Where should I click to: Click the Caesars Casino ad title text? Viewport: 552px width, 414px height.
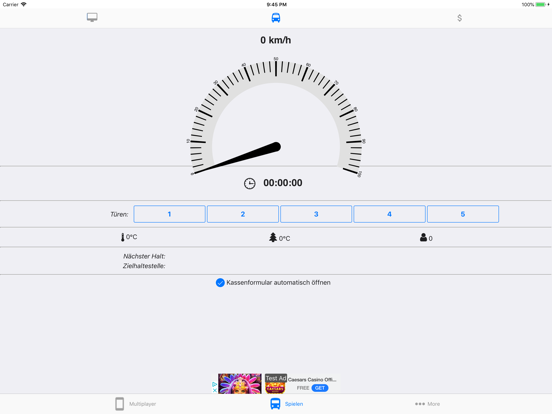[x=312, y=380]
